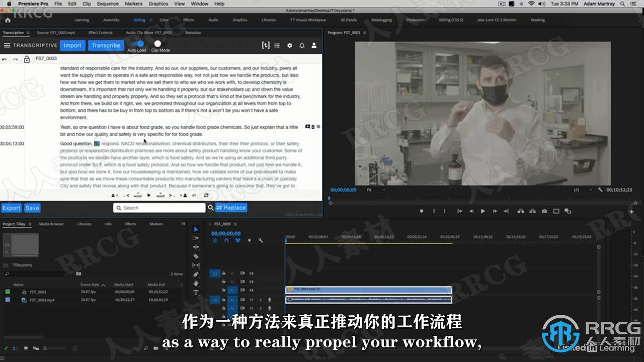Image resolution: width=644 pixels, height=362 pixels.
Task: Click the transcript Search field
Action: 159,208
